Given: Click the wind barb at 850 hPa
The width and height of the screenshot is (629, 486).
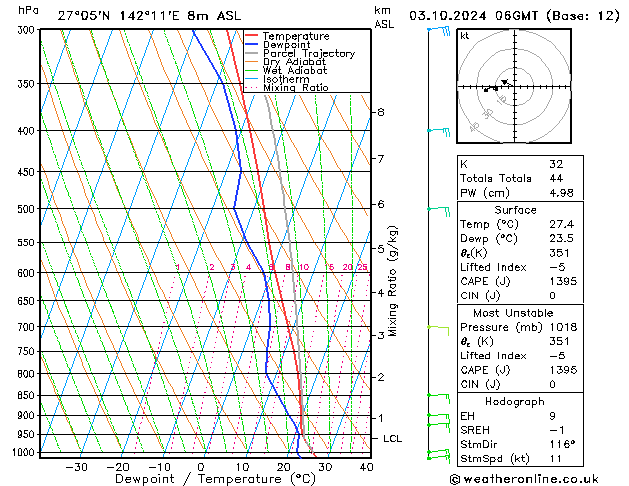Looking at the screenshot, I should pos(439,399).
